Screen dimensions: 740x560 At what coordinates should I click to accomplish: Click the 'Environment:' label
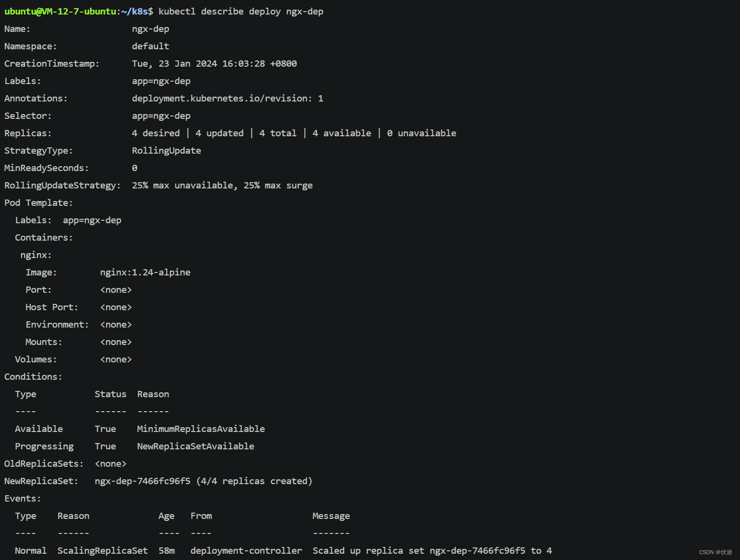click(x=57, y=325)
